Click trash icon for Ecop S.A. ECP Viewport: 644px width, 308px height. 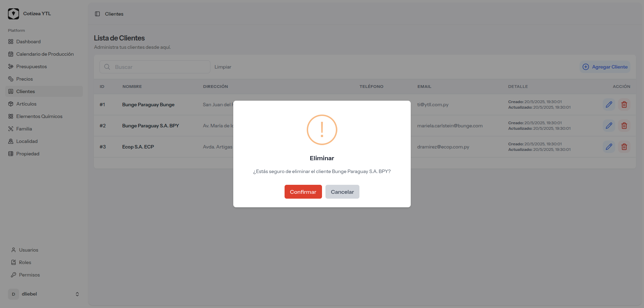point(624,147)
